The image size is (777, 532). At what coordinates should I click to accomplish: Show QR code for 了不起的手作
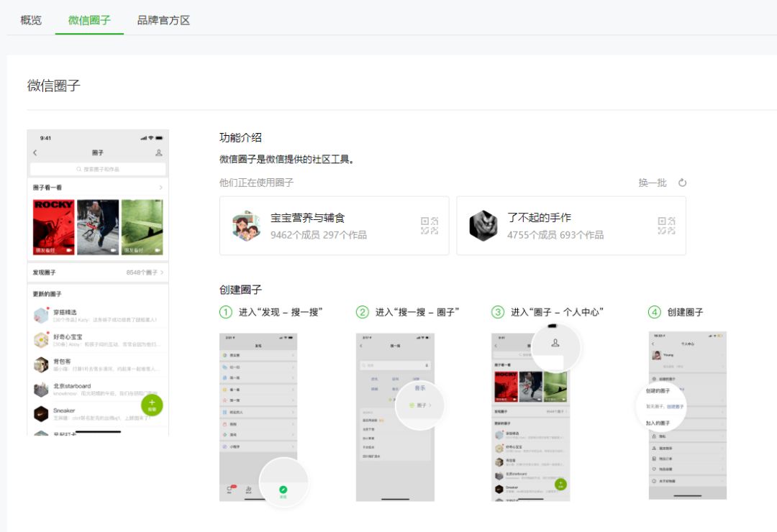pos(666,226)
